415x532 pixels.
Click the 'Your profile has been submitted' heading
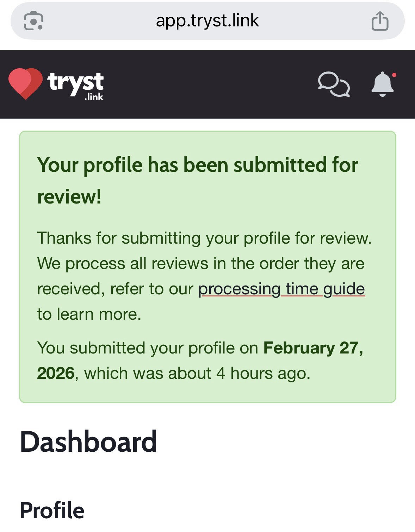pyautogui.click(x=197, y=165)
